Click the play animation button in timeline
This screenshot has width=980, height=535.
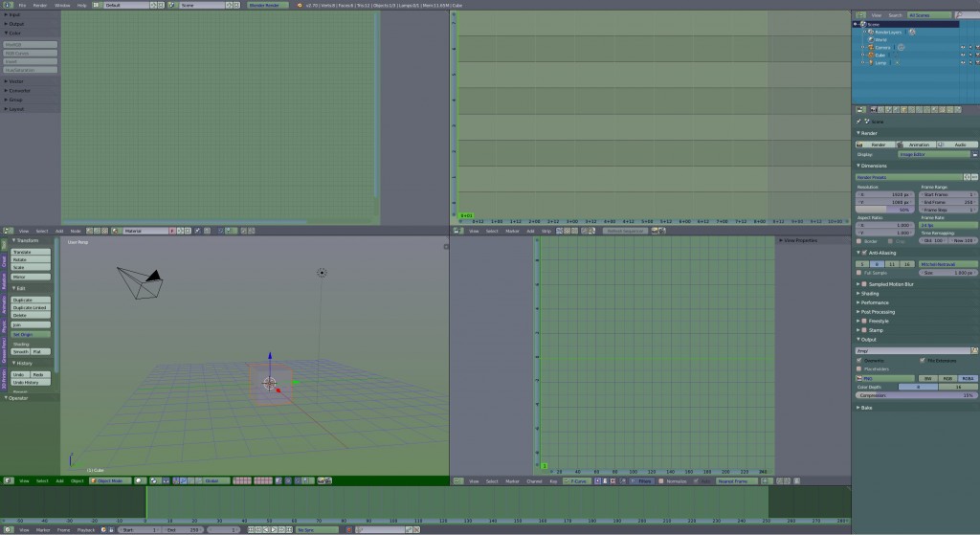pyautogui.click(x=274, y=530)
